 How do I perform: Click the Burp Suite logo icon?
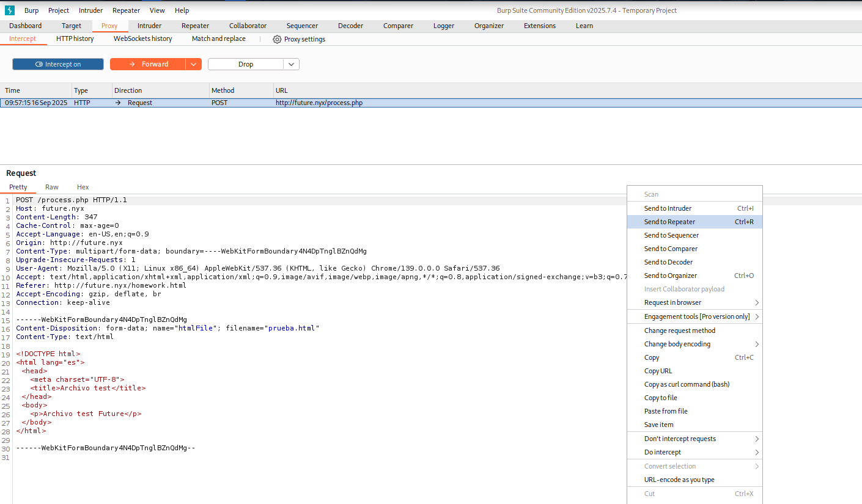[10, 10]
